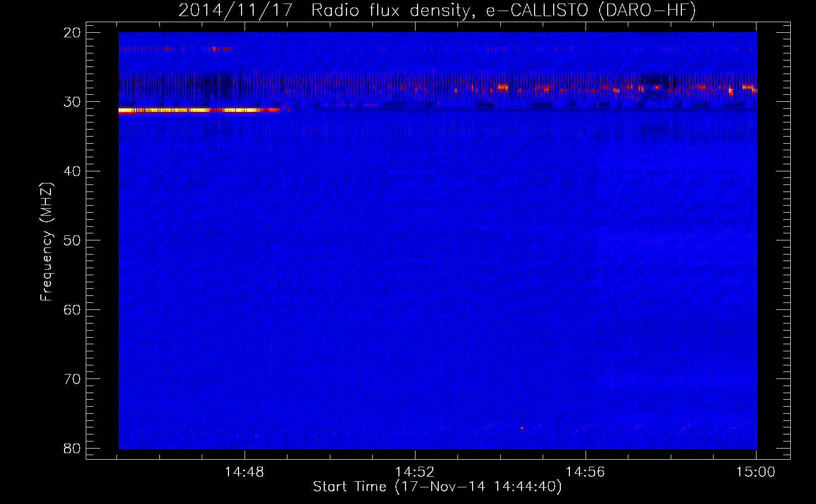Viewport: 816px width, 504px height.
Task: Click the 14:48 time tick label
Action: click(x=244, y=472)
